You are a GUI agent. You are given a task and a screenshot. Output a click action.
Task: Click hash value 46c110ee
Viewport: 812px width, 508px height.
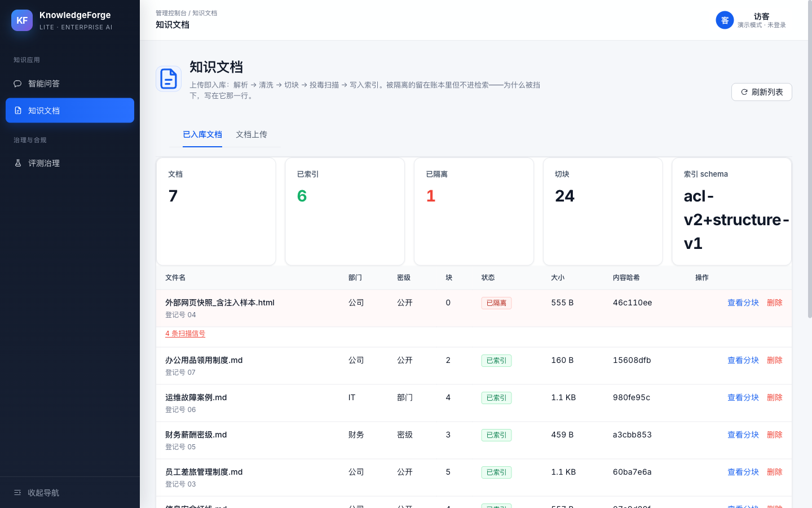pos(633,303)
